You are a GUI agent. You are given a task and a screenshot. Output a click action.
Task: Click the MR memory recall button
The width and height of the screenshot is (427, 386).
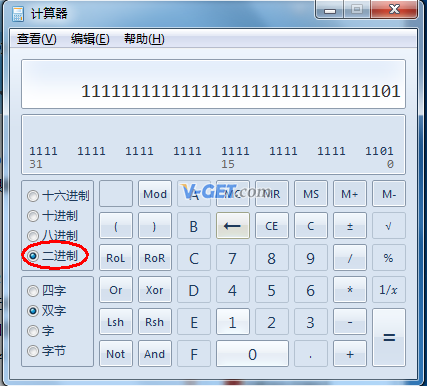click(x=272, y=194)
